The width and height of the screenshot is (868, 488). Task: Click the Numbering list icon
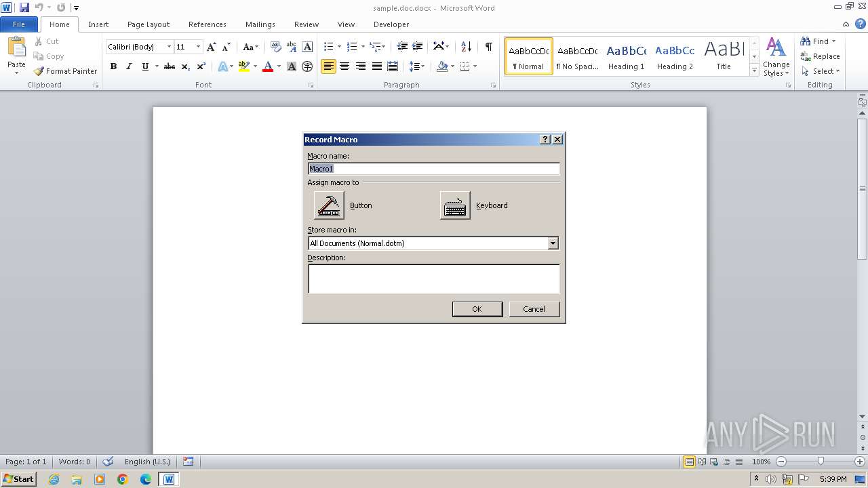[x=351, y=47]
